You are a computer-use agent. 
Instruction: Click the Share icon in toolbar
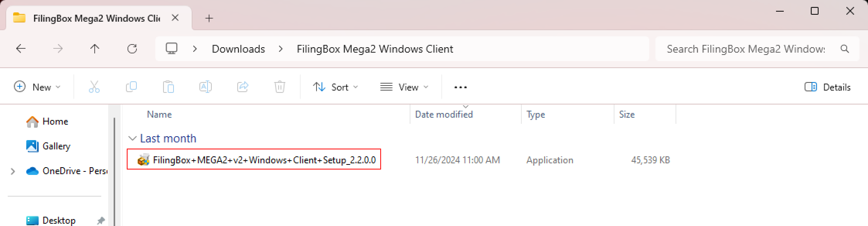click(243, 87)
